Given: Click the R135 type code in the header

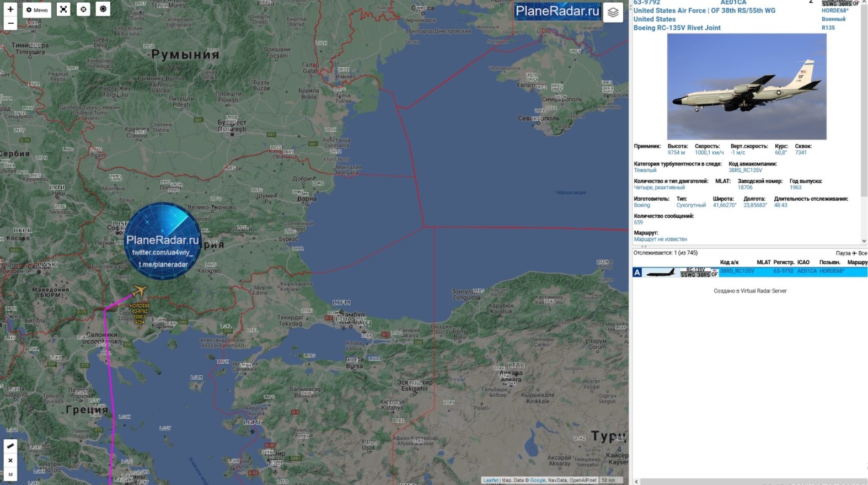Looking at the screenshot, I should (x=828, y=28).
